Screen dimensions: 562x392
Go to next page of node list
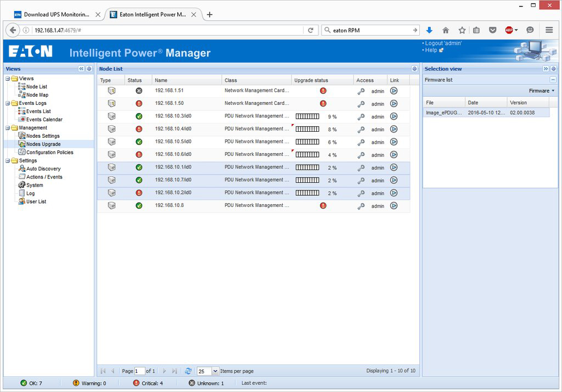pyautogui.click(x=164, y=371)
